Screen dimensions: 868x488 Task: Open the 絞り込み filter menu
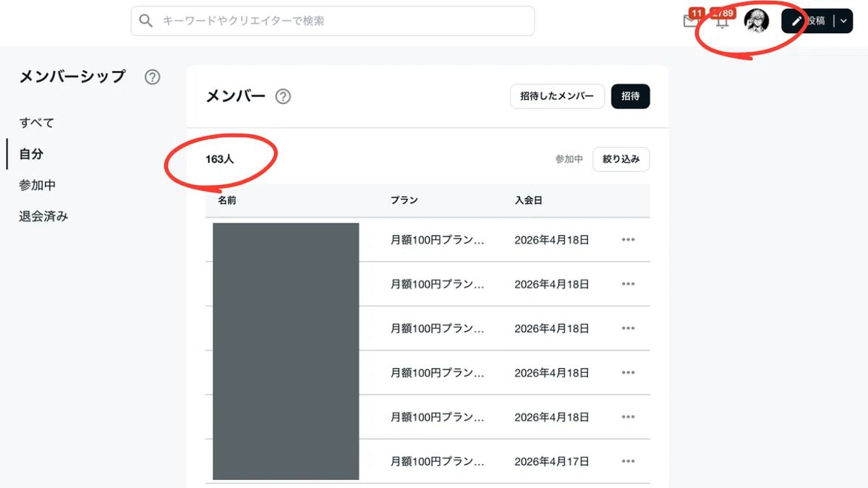click(x=621, y=159)
